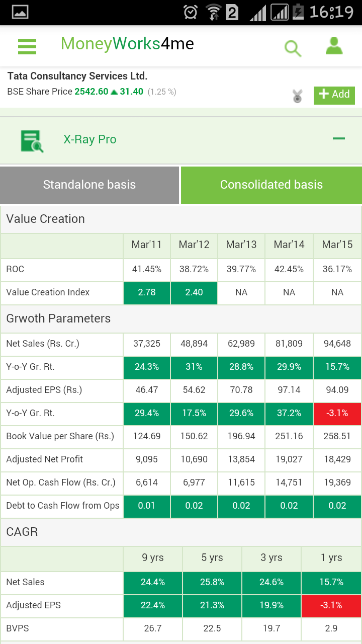The width and height of the screenshot is (362, 644).
Task: Tap the battery status icon
Action: [298, 12]
